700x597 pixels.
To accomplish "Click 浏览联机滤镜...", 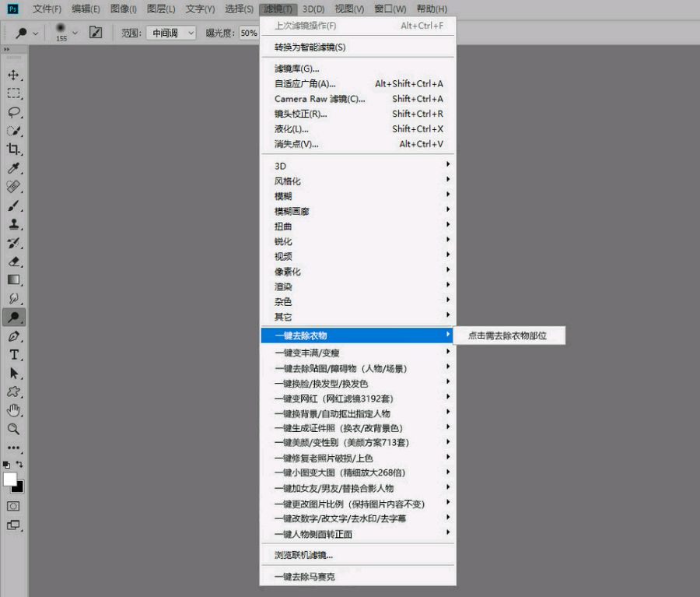I will pyautogui.click(x=358, y=555).
